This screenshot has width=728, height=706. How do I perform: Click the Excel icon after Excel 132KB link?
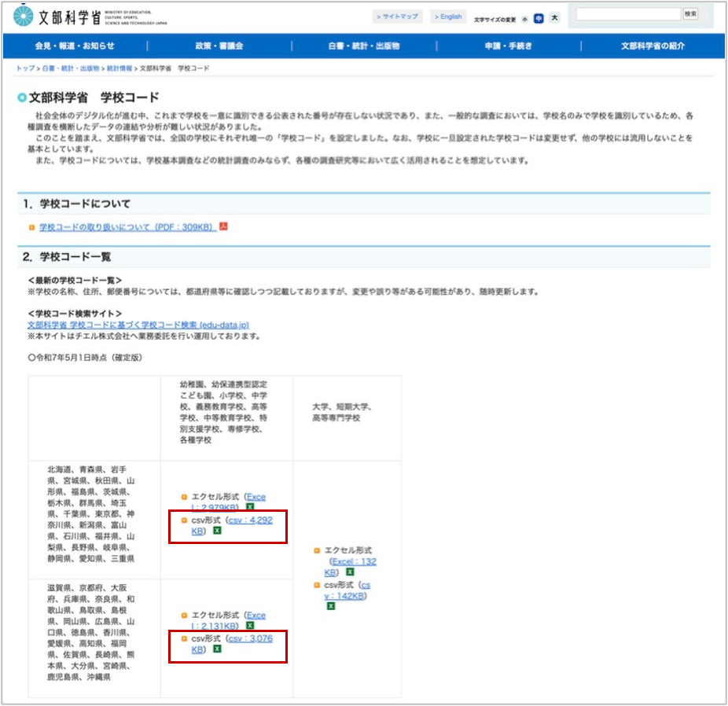[349, 572]
